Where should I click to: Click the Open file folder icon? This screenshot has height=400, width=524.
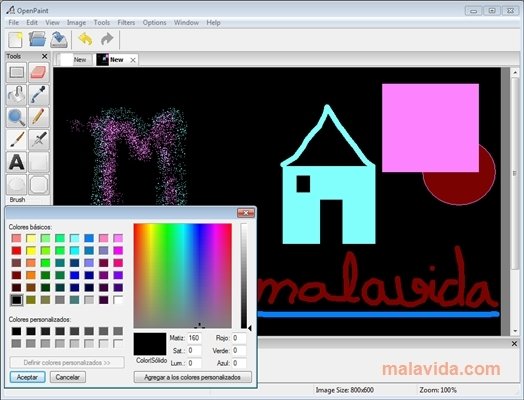coord(37,39)
